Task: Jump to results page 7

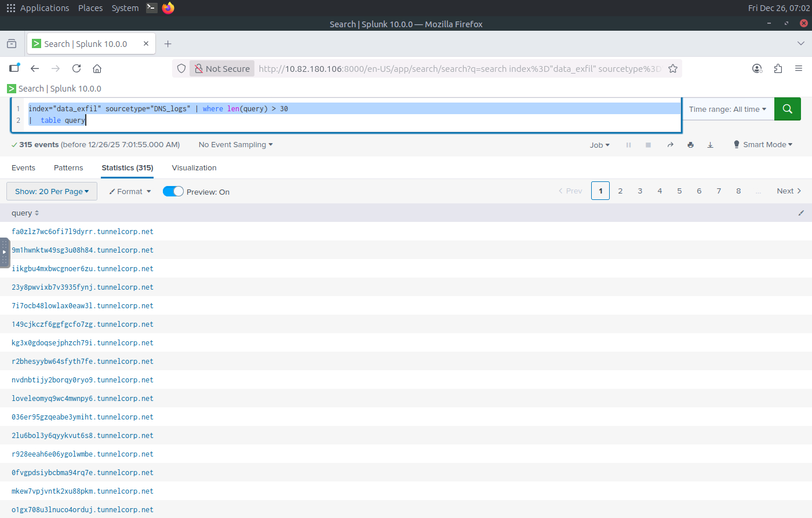Action: pyautogui.click(x=719, y=191)
